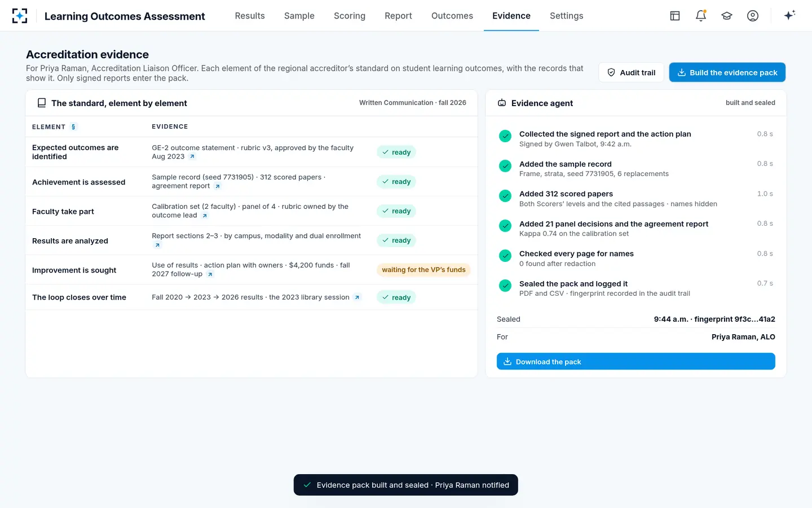This screenshot has height=508, width=812.
Task: Click the Evidence pack built toast
Action: [406, 485]
